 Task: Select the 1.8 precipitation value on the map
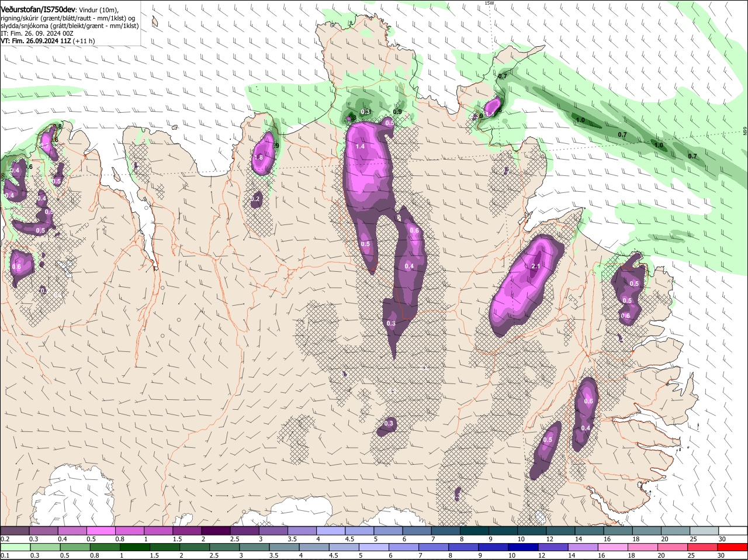(258, 158)
